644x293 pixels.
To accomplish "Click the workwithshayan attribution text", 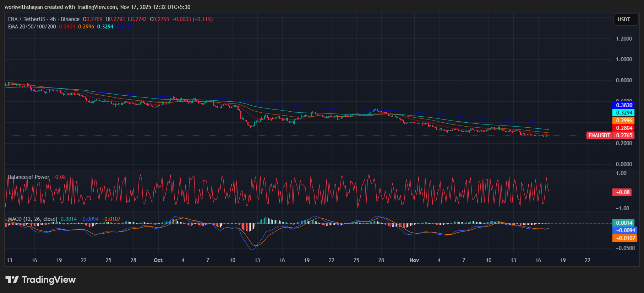I will [23, 7].
